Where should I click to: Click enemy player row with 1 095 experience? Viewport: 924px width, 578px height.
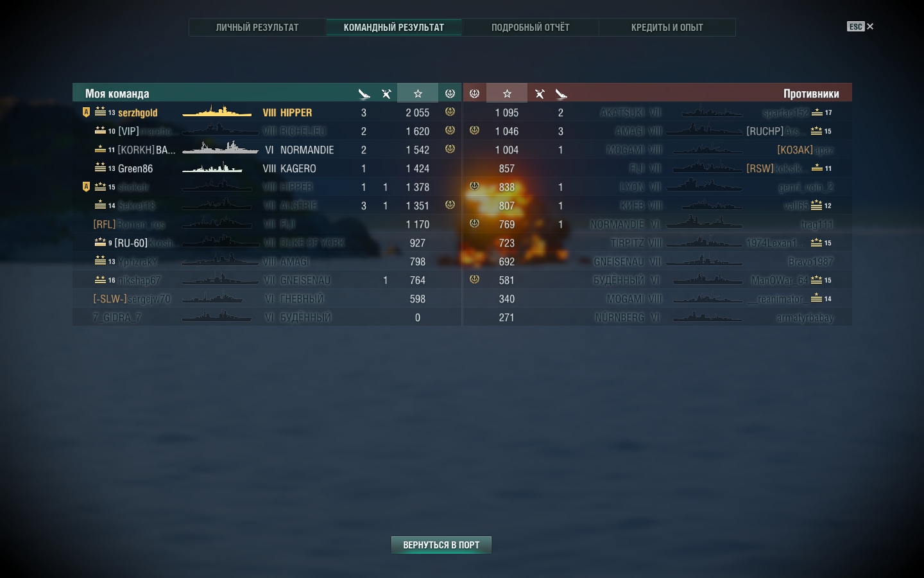tap(658, 112)
